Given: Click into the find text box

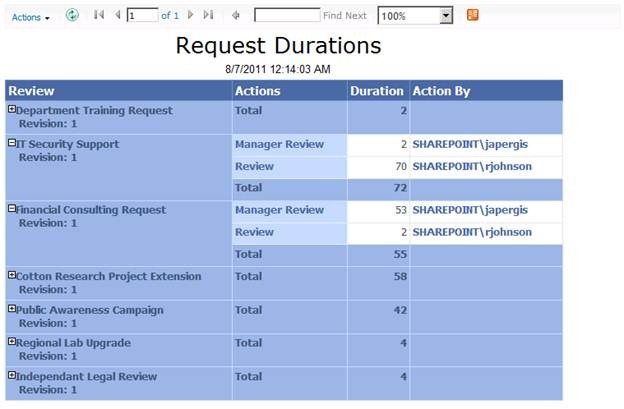Looking at the screenshot, I should pos(287,15).
